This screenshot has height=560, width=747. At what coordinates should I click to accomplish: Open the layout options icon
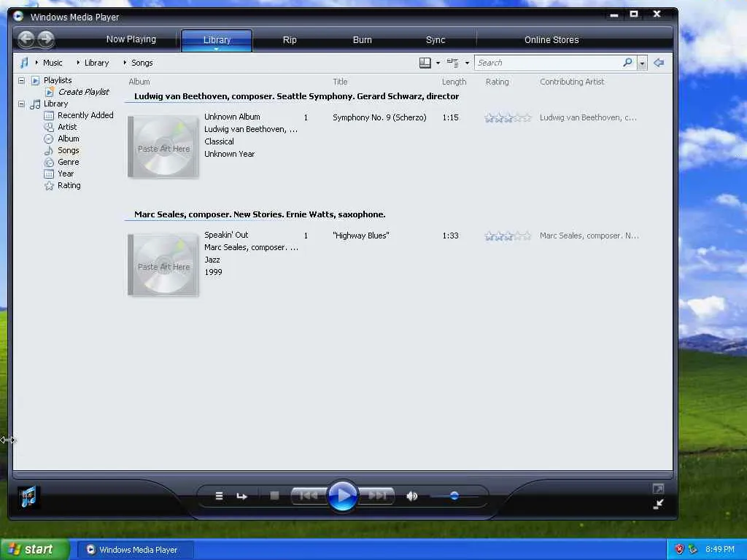425,63
